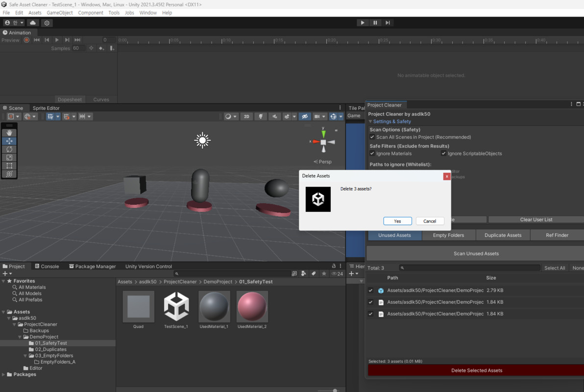
Task: Select the Hand view tool
Action: pos(9,133)
